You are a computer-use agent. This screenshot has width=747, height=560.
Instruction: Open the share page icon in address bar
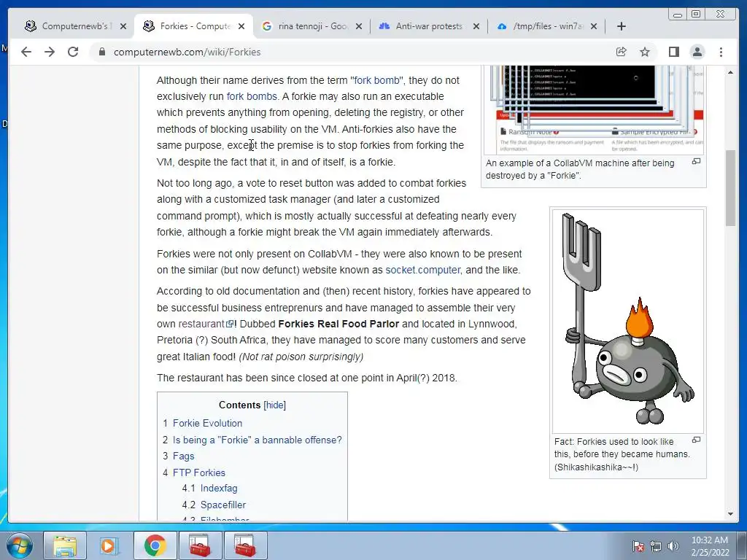622,52
